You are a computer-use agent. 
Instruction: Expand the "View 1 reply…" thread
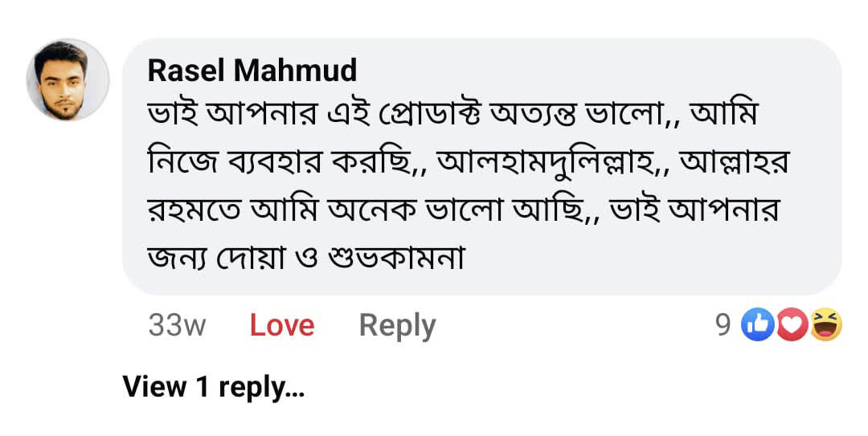coord(214,387)
